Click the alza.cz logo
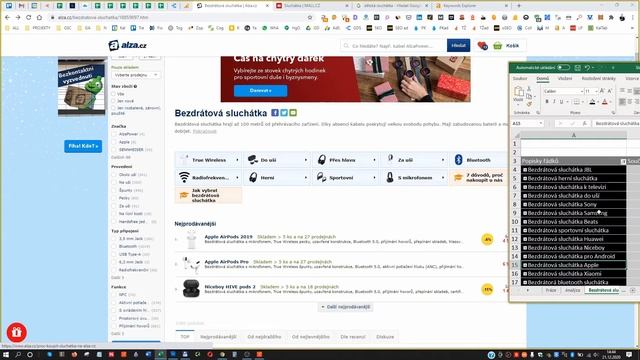This screenshot has height=360, width=640. [x=128, y=45]
